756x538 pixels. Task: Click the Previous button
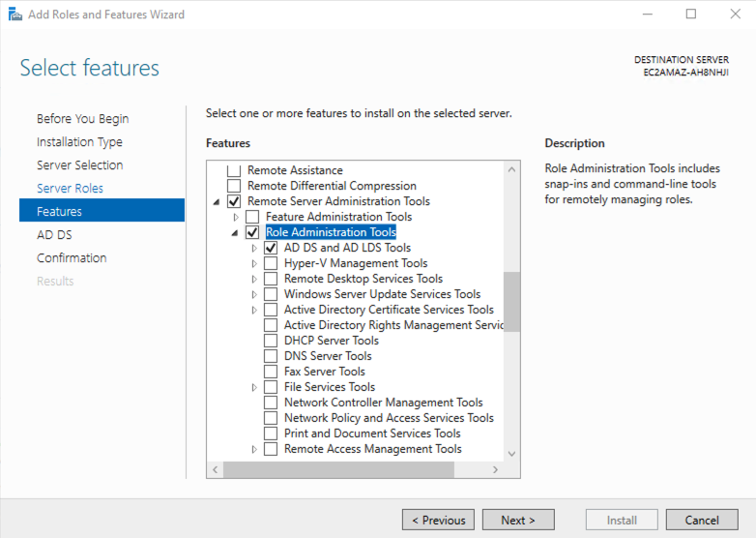click(438, 520)
